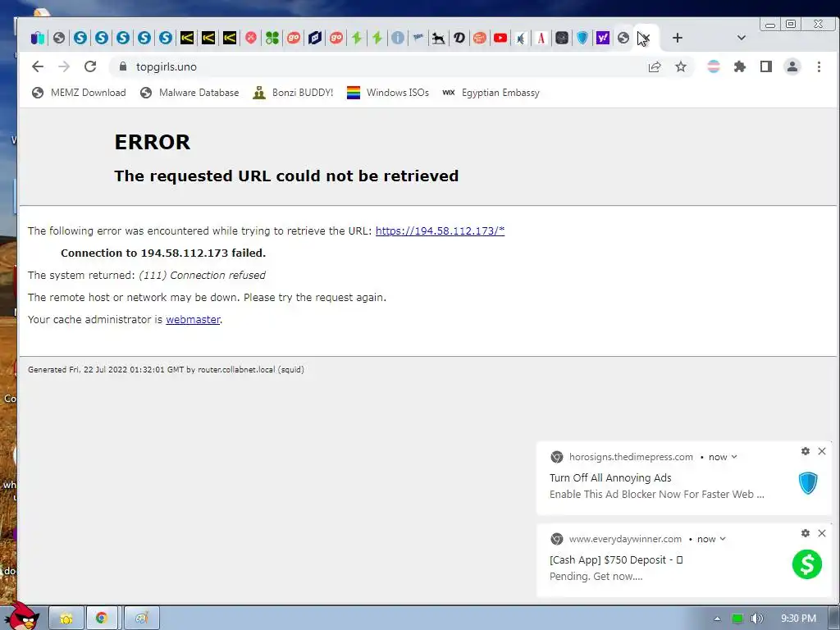This screenshot has width=840, height=630.
Task: Click the [Cash App] $750 Deposit title
Action: 616,559
